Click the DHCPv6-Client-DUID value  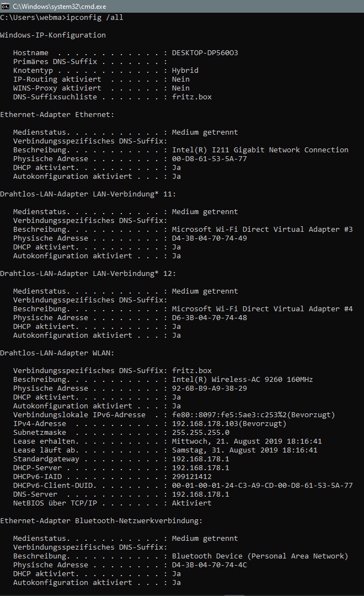point(262,486)
